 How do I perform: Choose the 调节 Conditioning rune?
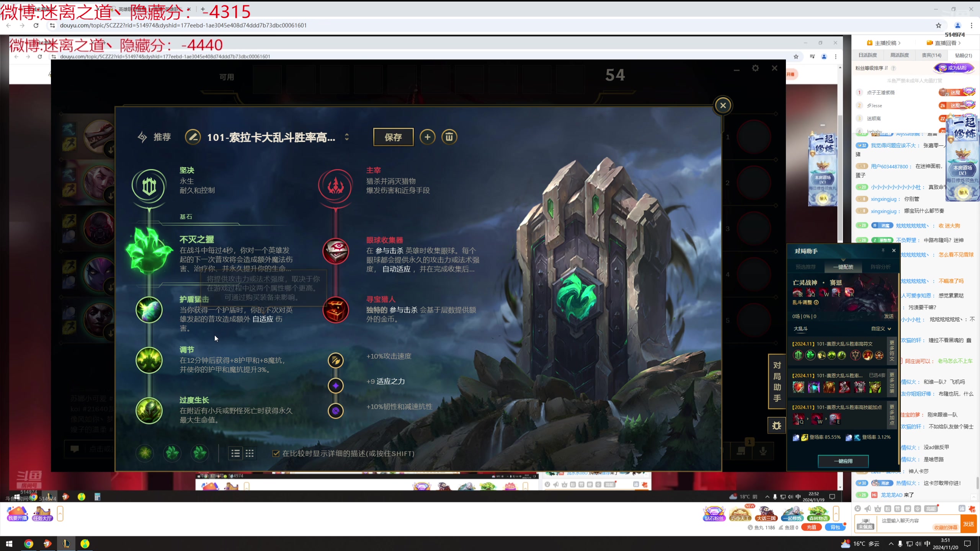149,360
